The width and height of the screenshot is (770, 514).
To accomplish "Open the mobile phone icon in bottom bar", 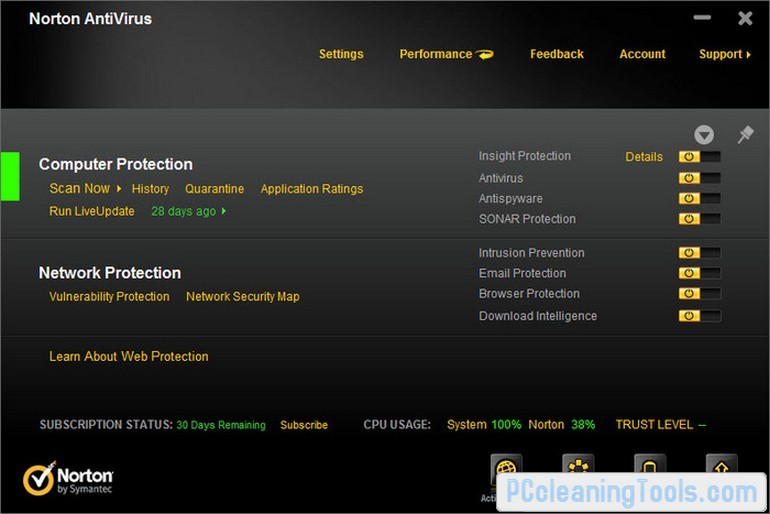I will coord(650,463).
